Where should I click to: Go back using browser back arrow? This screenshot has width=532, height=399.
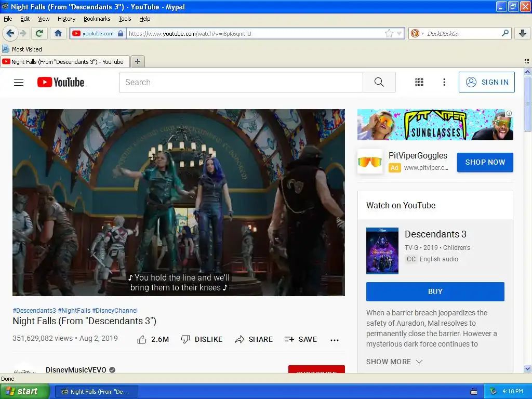pos(10,33)
